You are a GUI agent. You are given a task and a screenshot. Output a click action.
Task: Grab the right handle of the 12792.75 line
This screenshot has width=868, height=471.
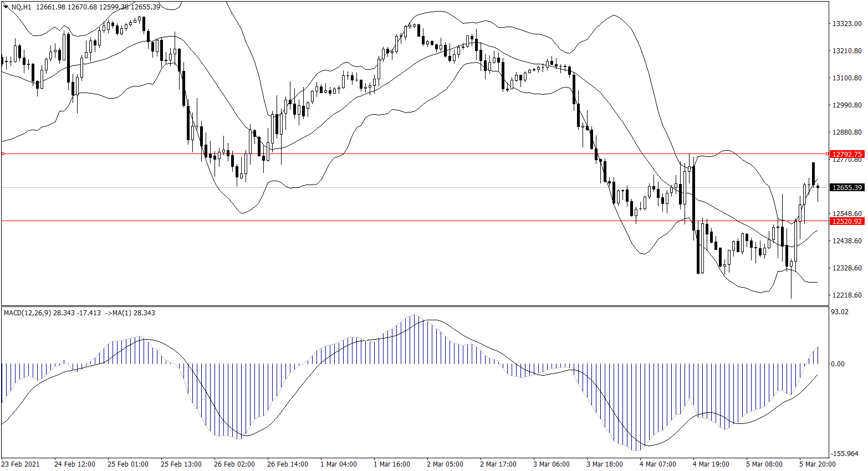(x=828, y=153)
